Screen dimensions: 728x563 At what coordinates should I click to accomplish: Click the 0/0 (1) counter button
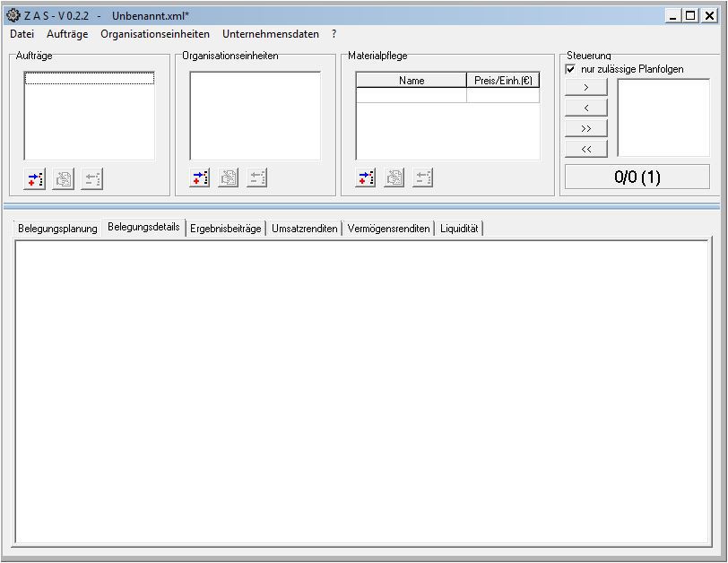(637, 177)
